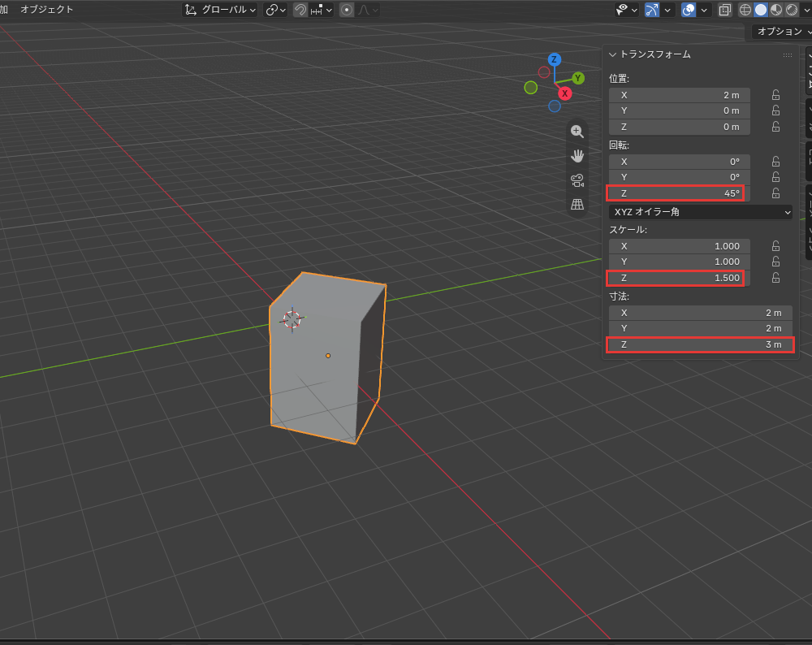Open the オプション dropdown
This screenshot has height=645, width=812.
(783, 32)
